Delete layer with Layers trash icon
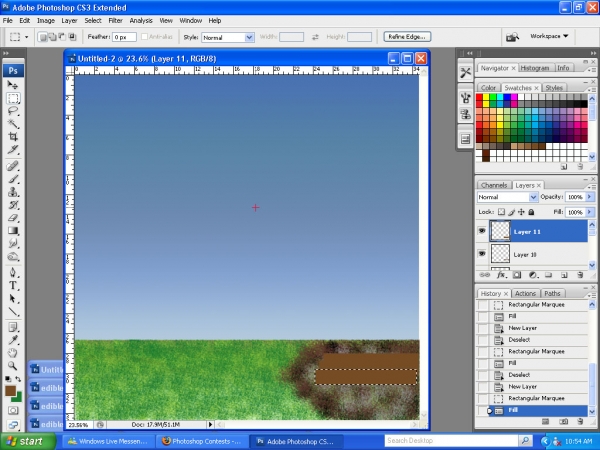Screen dimensions: 600x450 pos(580,275)
